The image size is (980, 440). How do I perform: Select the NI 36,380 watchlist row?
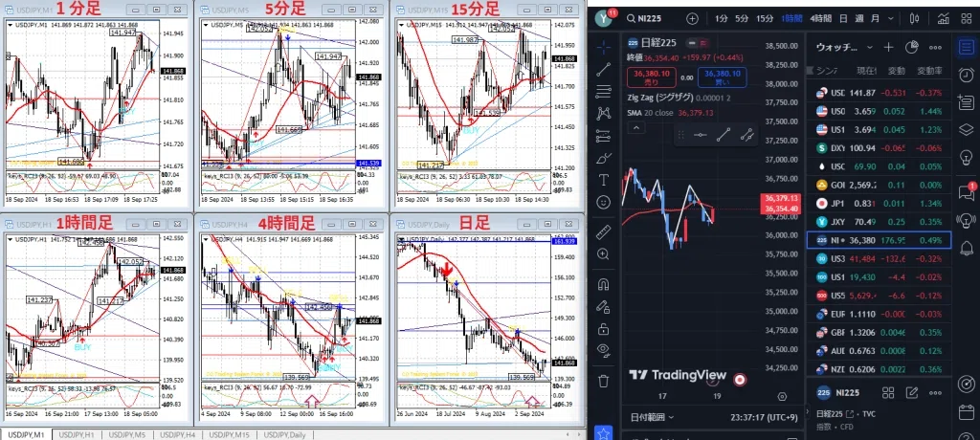pos(879,240)
